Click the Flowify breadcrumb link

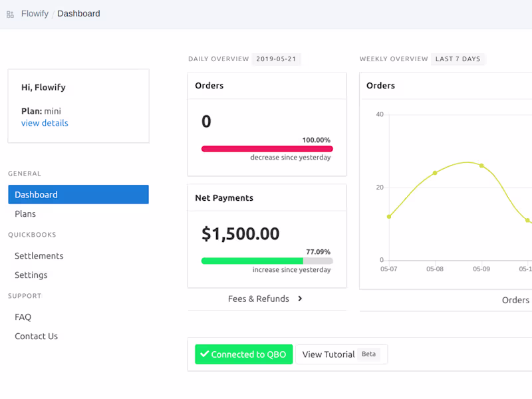[35, 14]
